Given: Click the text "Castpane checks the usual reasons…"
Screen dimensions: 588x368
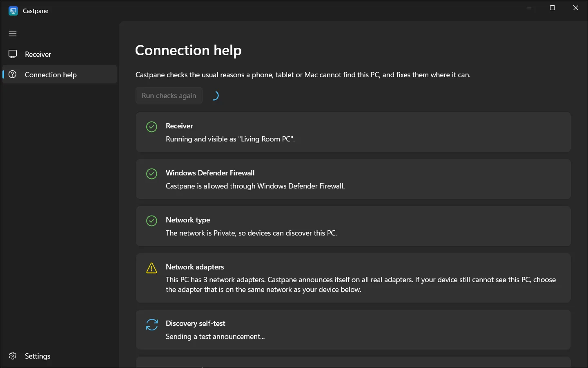Looking at the screenshot, I should coord(303,75).
